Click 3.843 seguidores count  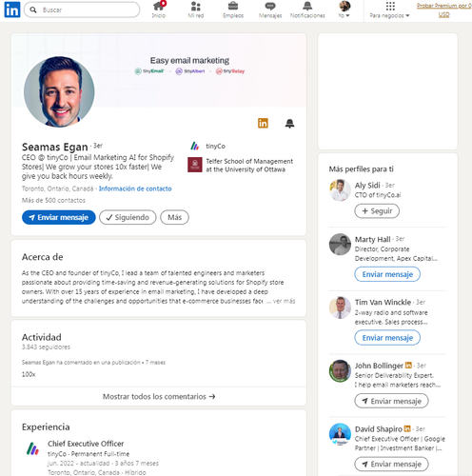click(x=46, y=347)
